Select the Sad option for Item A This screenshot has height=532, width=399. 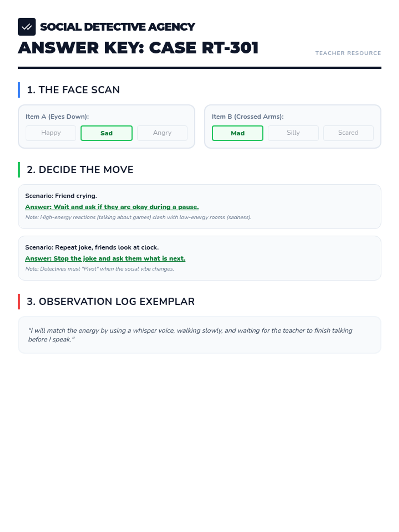coord(106,133)
